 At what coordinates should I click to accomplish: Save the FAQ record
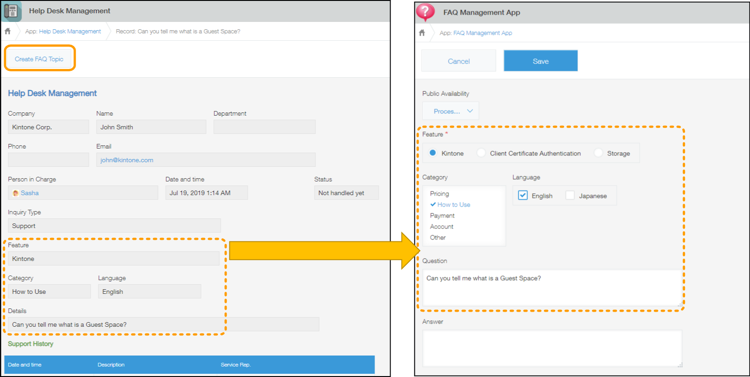click(540, 61)
